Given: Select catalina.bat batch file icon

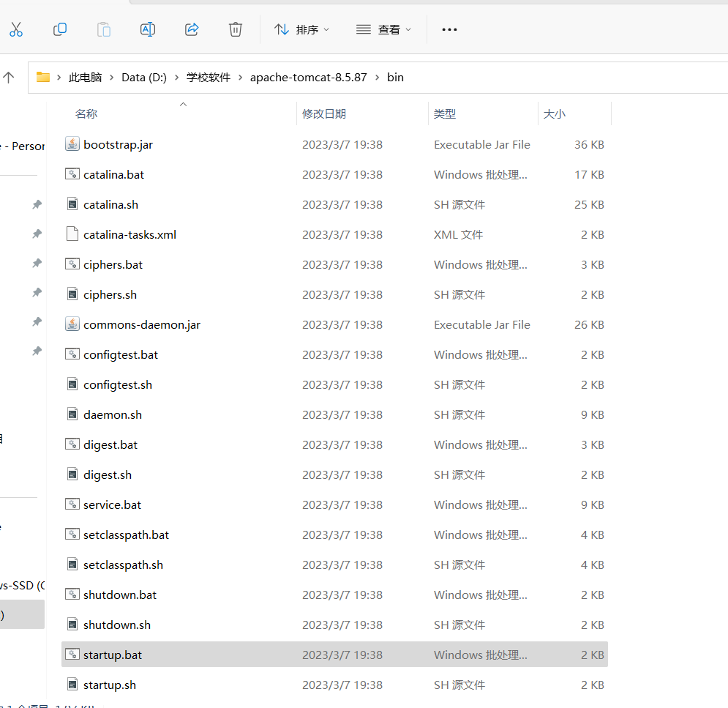Looking at the screenshot, I should coord(72,174).
